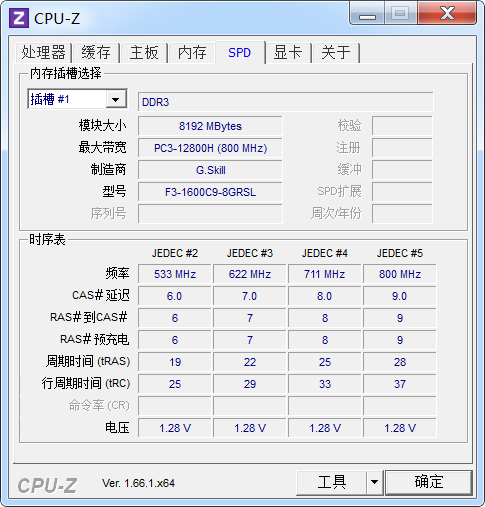
Task: Open the 缓存 tab
Action: [96, 53]
